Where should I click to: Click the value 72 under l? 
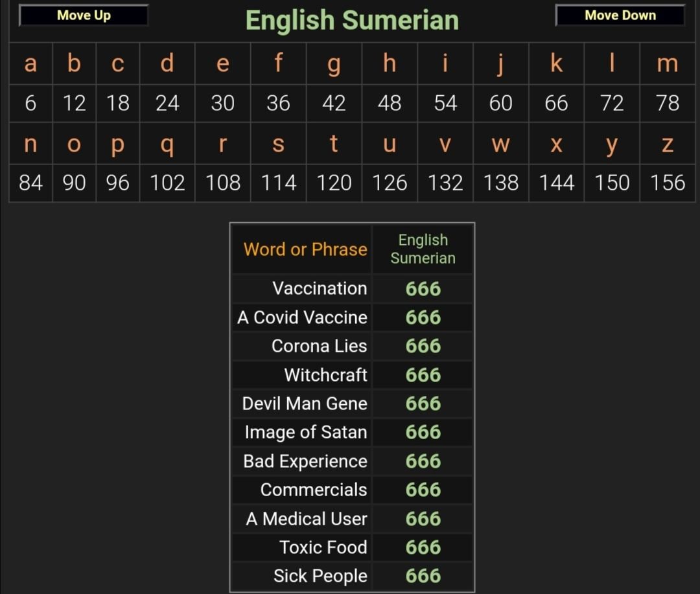click(x=612, y=103)
